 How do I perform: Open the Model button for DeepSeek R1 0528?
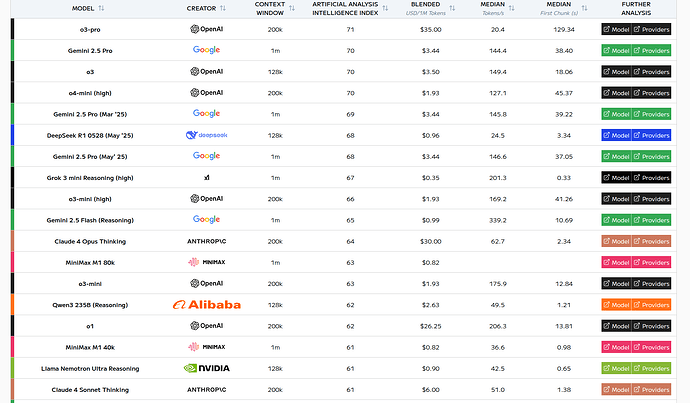(615, 135)
